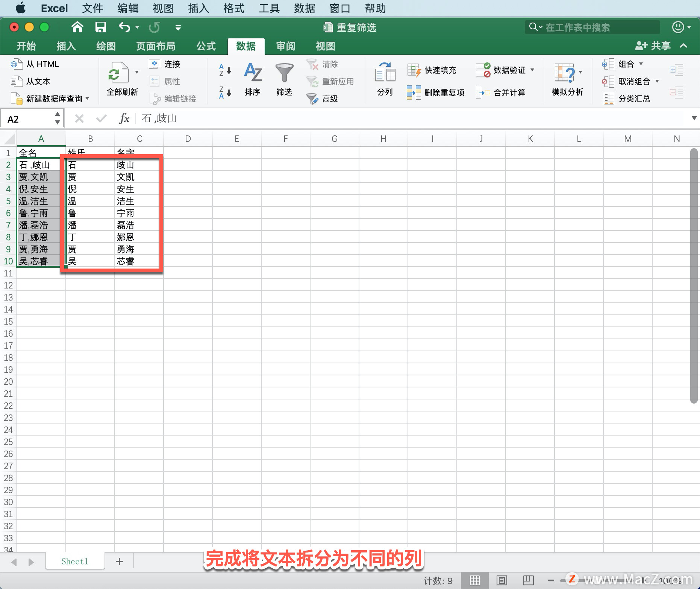The image size is (700, 589).
Task: Click the Name Box showing A2
Action: (x=32, y=119)
